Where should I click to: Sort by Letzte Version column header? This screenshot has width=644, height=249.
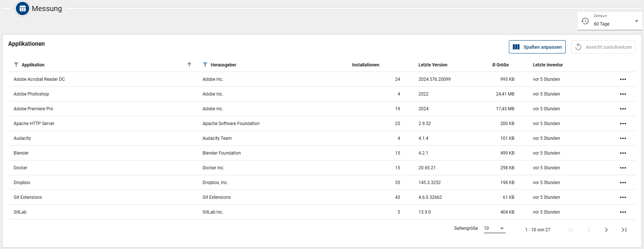tap(433, 65)
